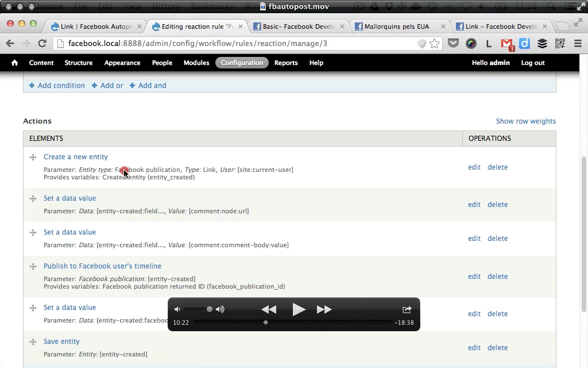
Task: Open the Gmail extension icon
Action: (507, 44)
